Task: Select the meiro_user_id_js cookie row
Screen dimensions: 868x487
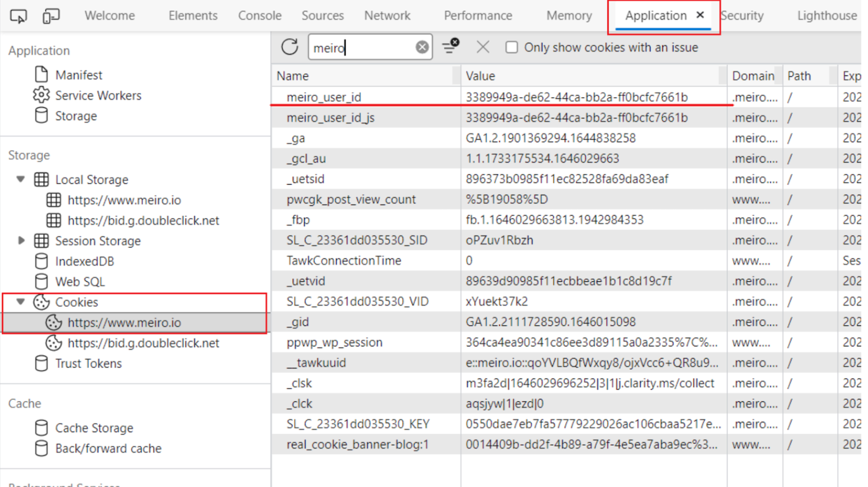Action: pyautogui.click(x=566, y=118)
